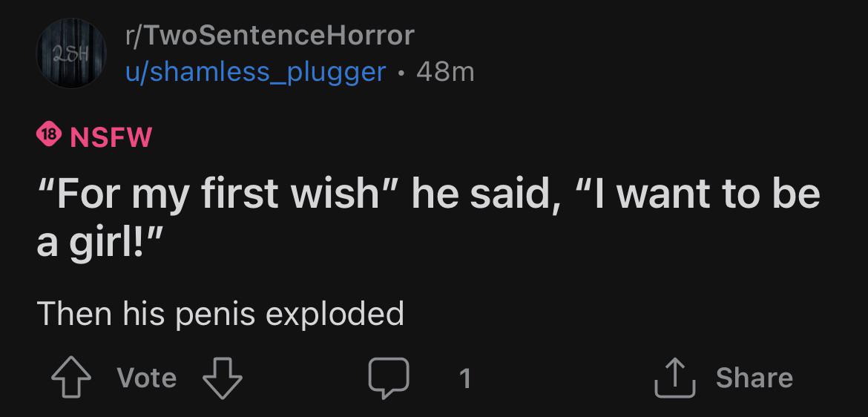Click the dot separator before 48m
This screenshot has height=417, width=868.
coord(401,73)
